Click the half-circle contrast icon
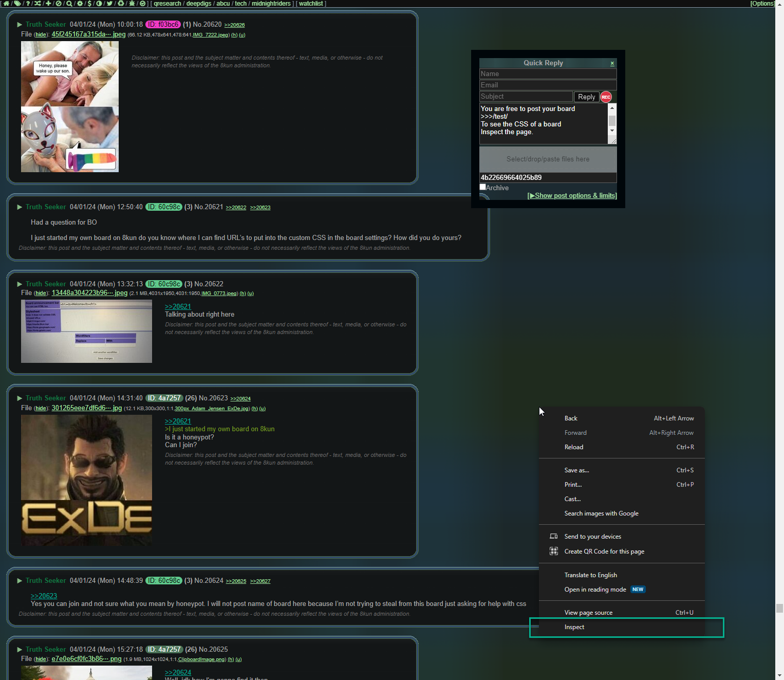The height and width of the screenshot is (680, 784). (x=99, y=4)
